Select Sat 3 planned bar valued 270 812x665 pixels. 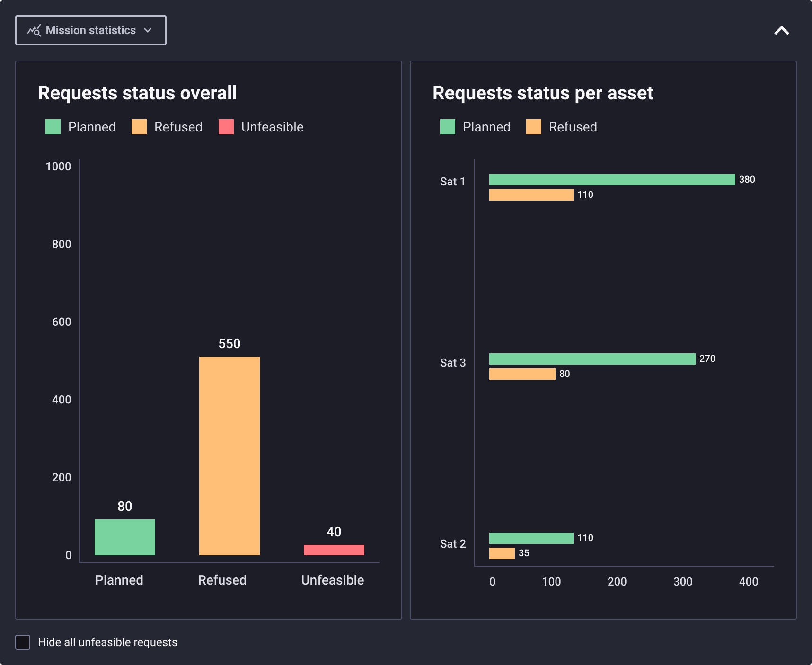(x=592, y=359)
